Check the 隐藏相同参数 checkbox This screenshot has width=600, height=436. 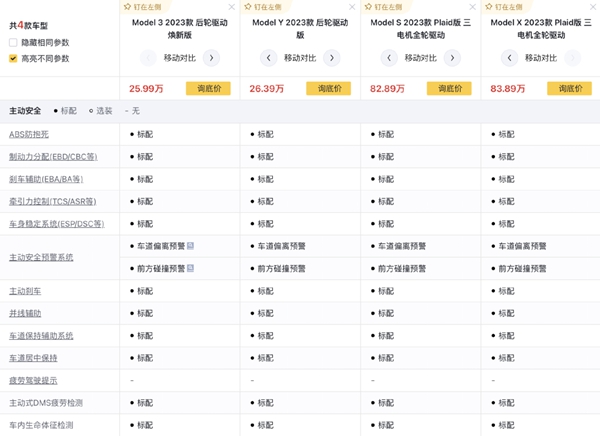[13, 43]
